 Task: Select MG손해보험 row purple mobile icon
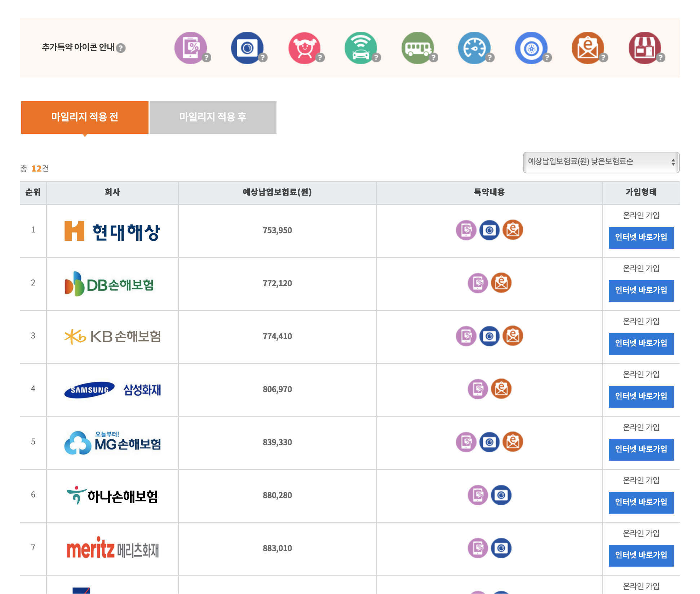(x=466, y=442)
